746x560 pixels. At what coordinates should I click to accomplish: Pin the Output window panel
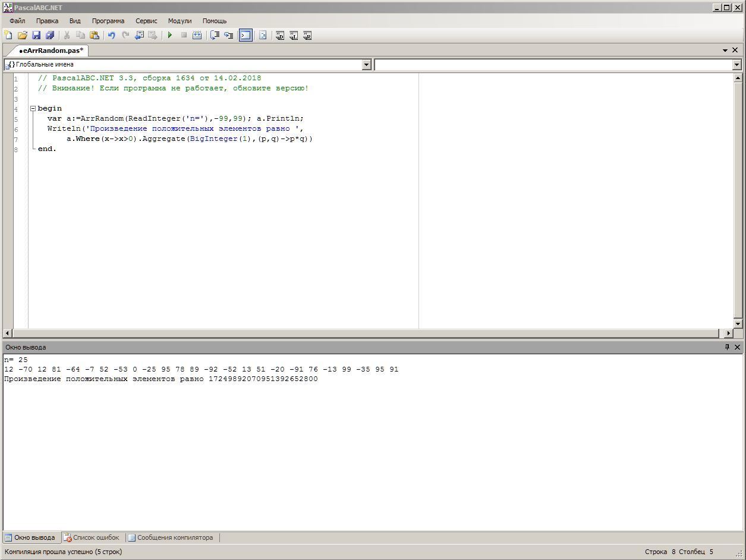[x=726, y=347]
